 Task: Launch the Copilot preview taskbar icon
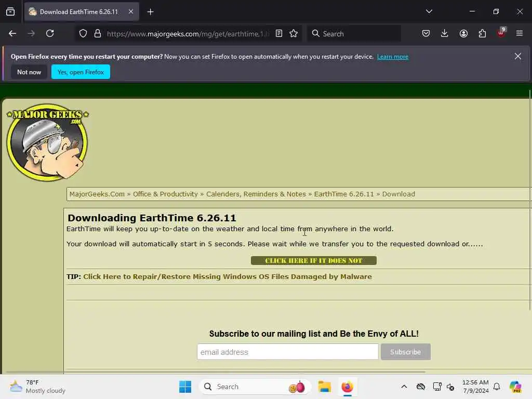(x=515, y=387)
